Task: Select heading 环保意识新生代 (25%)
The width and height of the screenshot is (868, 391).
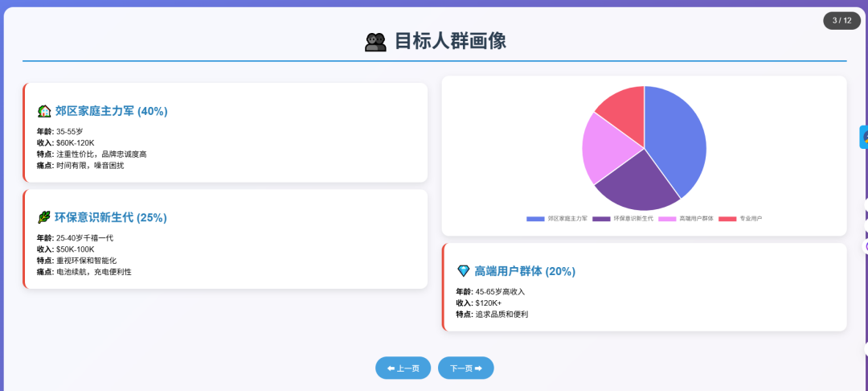Action: point(111,218)
